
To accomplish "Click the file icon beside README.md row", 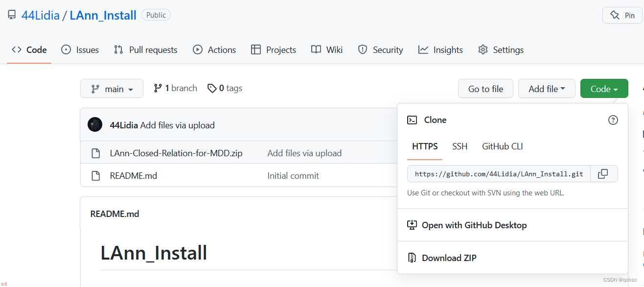I will (96, 175).
